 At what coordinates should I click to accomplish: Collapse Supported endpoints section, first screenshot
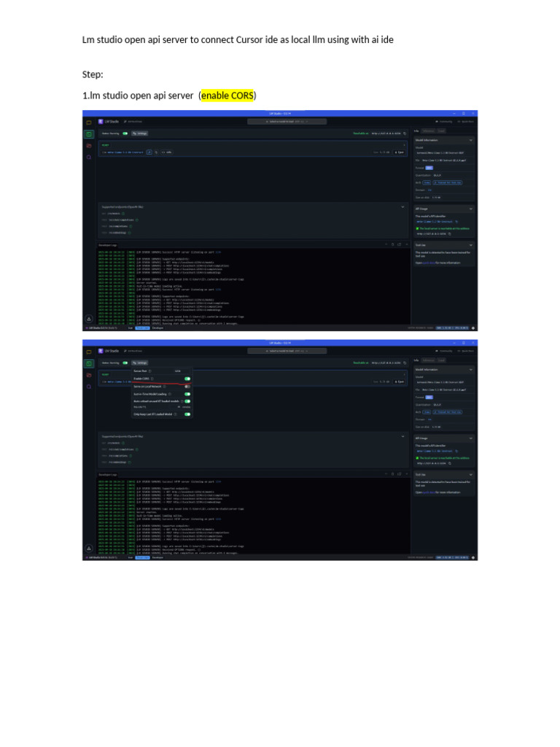[402, 206]
